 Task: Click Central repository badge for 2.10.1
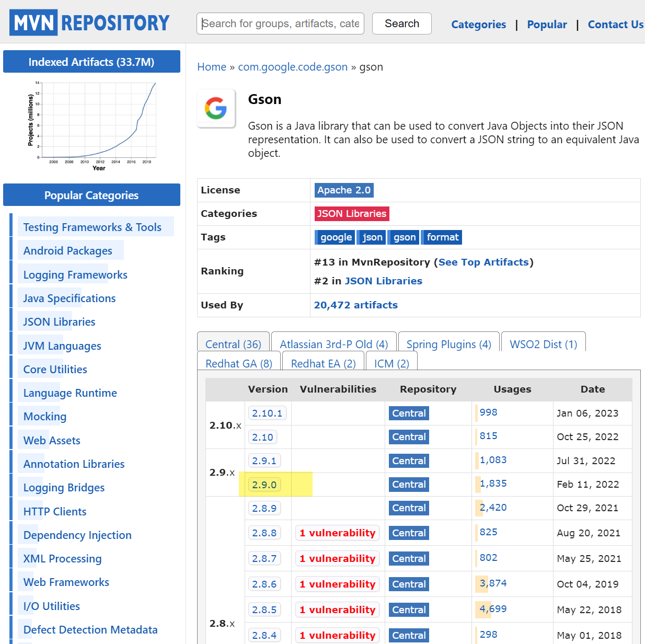pos(409,413)
